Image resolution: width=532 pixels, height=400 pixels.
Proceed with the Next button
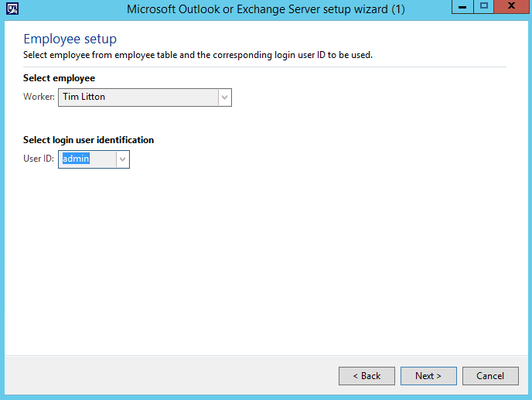coord(428,376)
